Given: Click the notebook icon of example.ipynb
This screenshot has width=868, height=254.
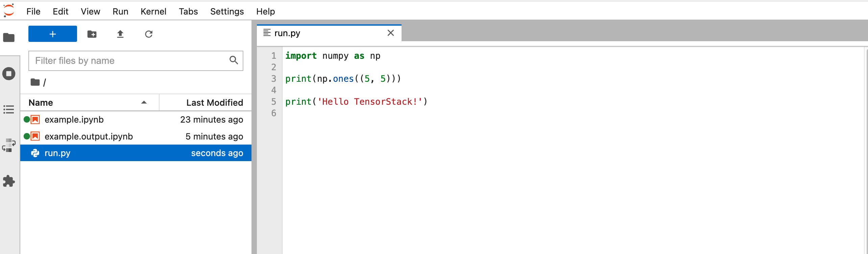Looking at the screenshot, I should pyautogui.click(x=35, y=120).
